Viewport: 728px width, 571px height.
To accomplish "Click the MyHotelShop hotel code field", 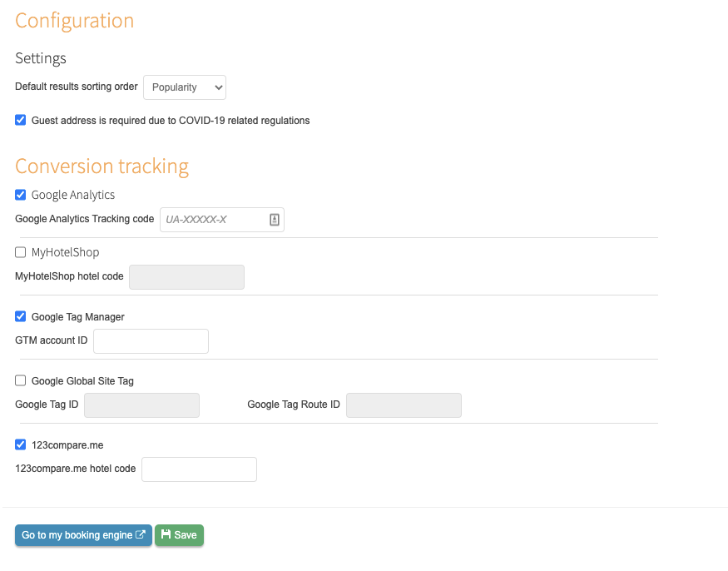I will tap(186, 277).
